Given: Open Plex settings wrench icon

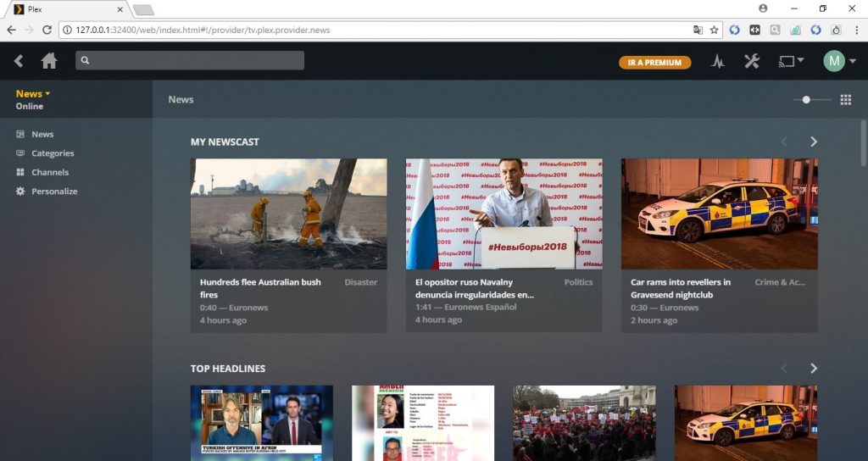Looking at the screenshot, I should (x=752, y=61).
